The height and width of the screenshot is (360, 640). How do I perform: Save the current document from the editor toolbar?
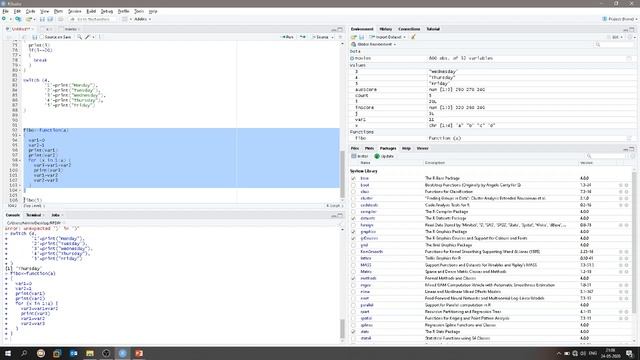[35, 37]
